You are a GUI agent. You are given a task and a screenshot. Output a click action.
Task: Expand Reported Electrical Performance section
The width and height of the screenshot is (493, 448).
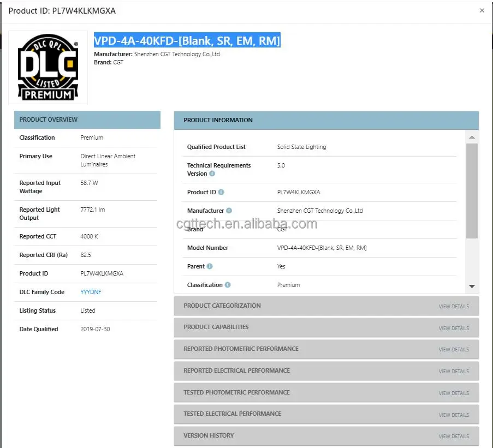pyautogui.click(x=326, y=371)
